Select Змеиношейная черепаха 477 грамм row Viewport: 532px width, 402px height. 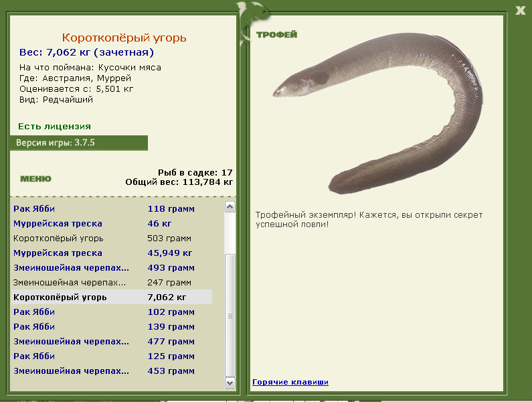pos(112,342)
